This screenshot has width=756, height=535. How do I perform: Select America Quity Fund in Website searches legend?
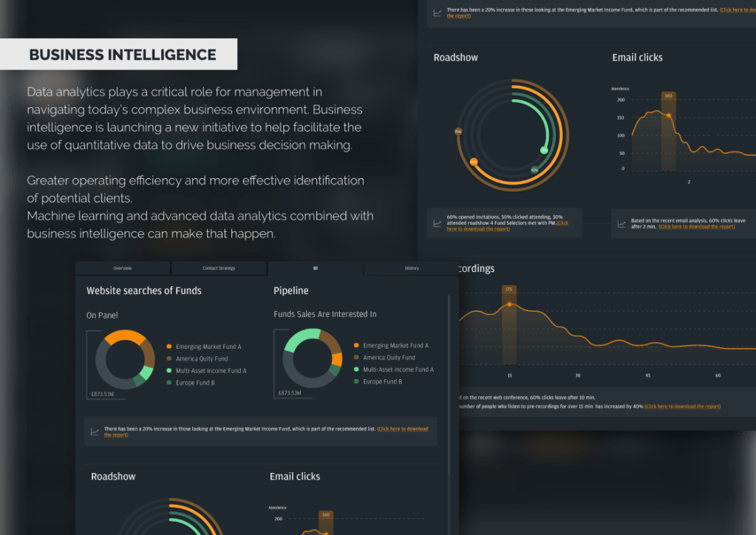click(x=202, y=358)
